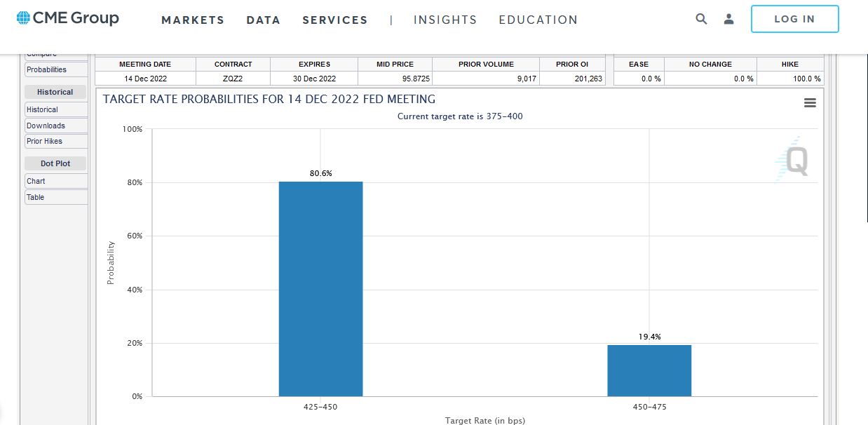
Task: Click the 19.4% bar data label
Action: pos(649,337)
